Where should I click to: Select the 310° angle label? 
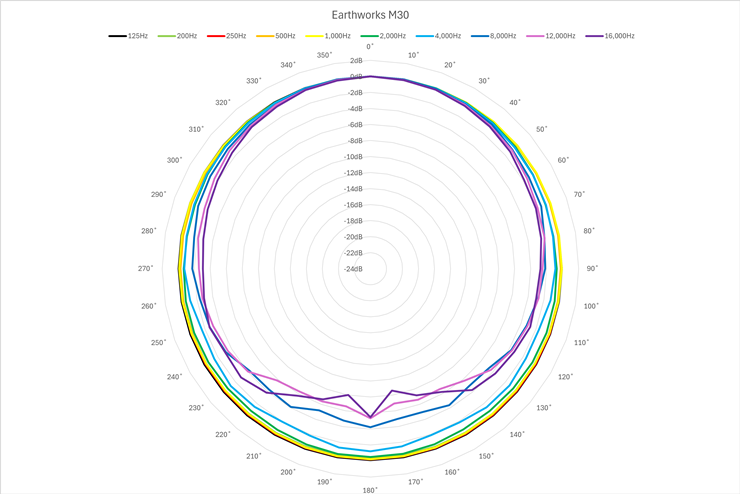pyautogui.click(x=196, y=129)
